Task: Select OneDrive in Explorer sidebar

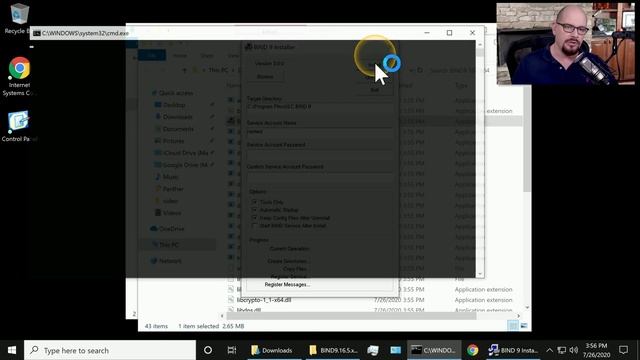Action: click(x=172, y=229)
